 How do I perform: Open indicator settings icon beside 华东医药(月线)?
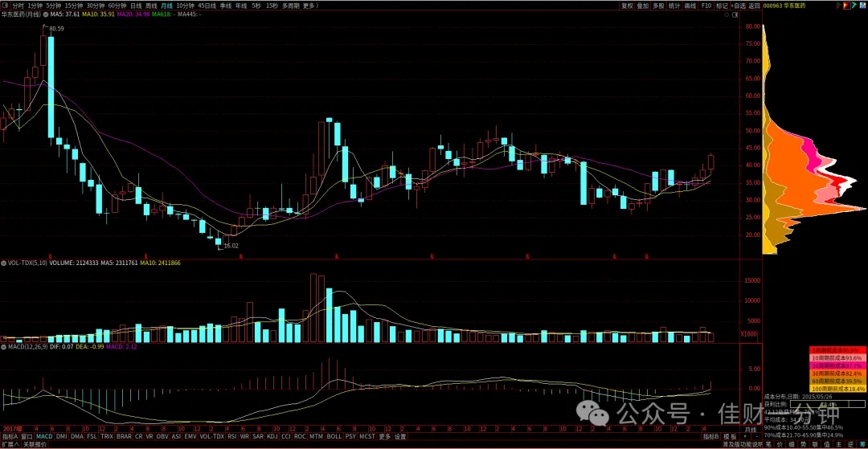(x=45, y=14)
